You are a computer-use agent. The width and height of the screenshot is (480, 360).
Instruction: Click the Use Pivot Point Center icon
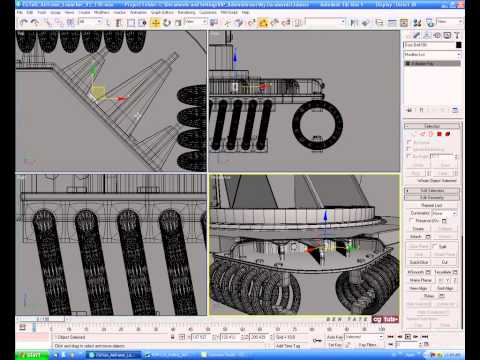[213, 23]
